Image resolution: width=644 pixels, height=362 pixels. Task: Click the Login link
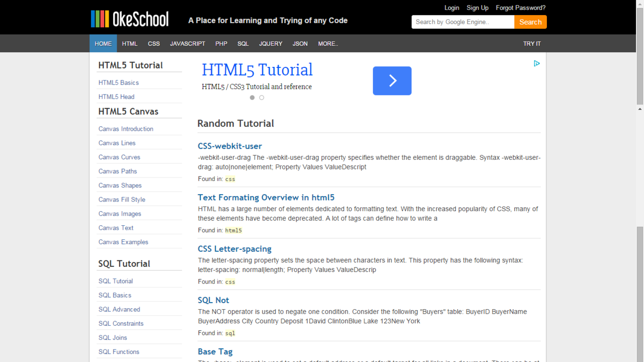452,8
